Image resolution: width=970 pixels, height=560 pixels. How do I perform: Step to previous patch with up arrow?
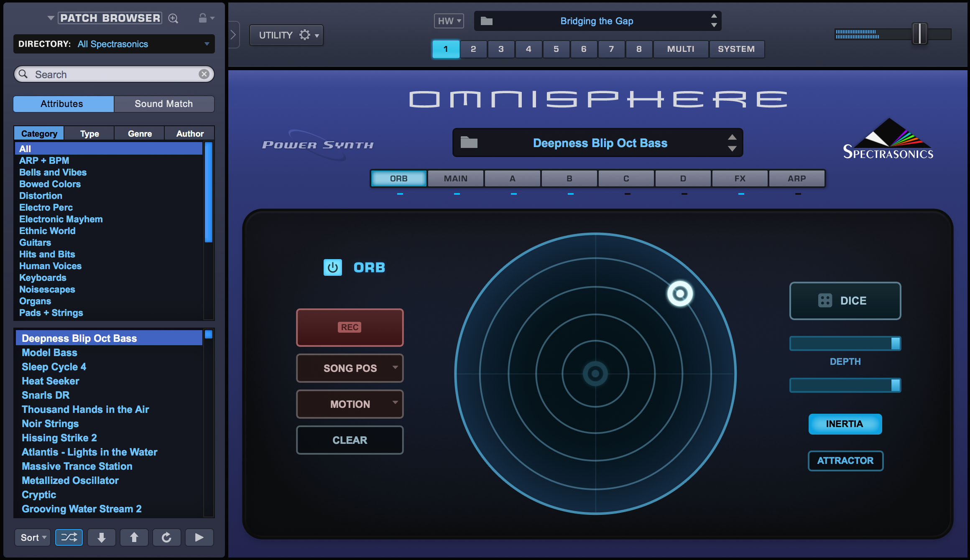tap(134, 537)
